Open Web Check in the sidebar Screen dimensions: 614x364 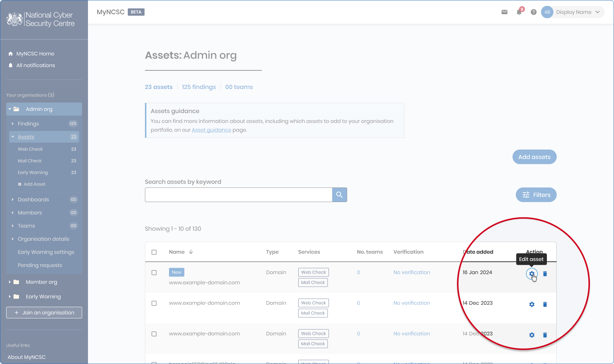coord(30,149)
